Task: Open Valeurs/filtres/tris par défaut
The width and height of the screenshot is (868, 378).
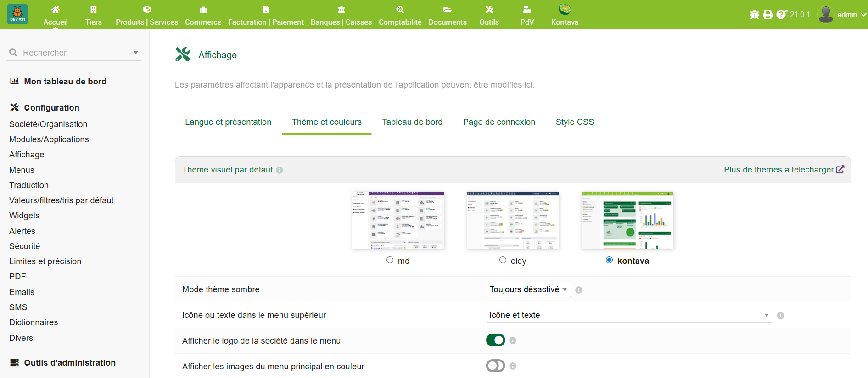Action: [x=62, y=200]
